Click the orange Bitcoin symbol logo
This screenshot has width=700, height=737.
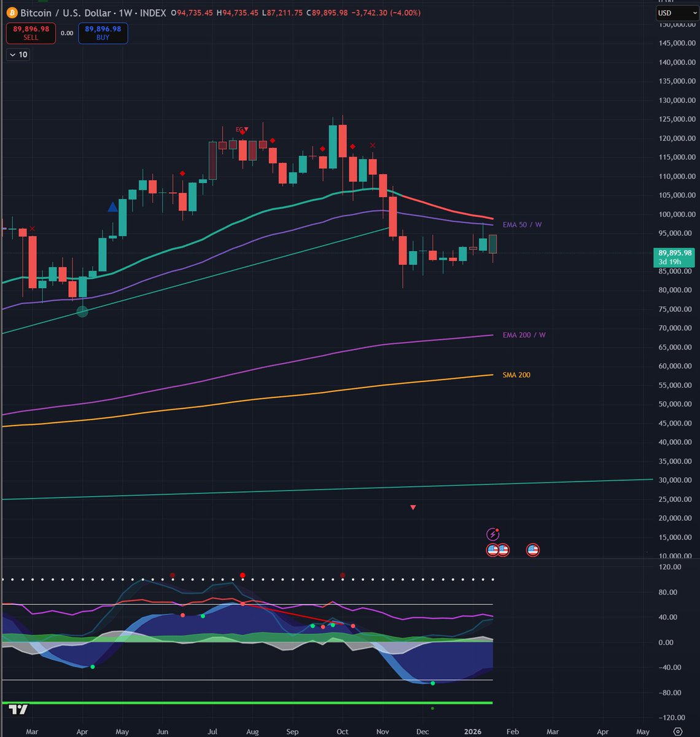(x=12, y=12)
